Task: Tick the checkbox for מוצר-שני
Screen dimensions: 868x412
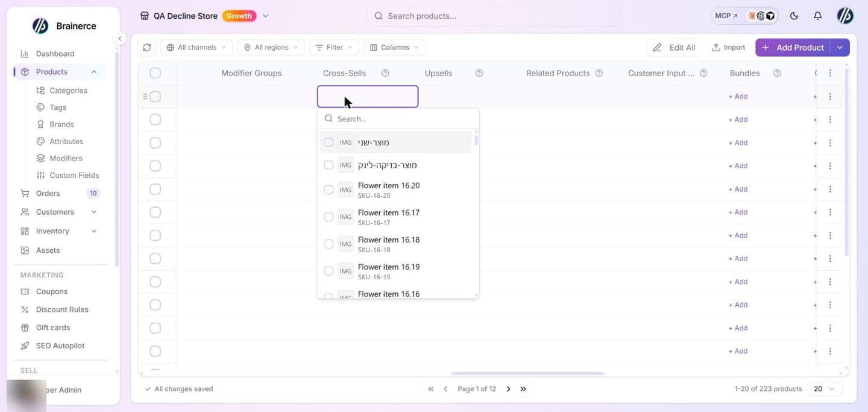Action: [329, 142]
